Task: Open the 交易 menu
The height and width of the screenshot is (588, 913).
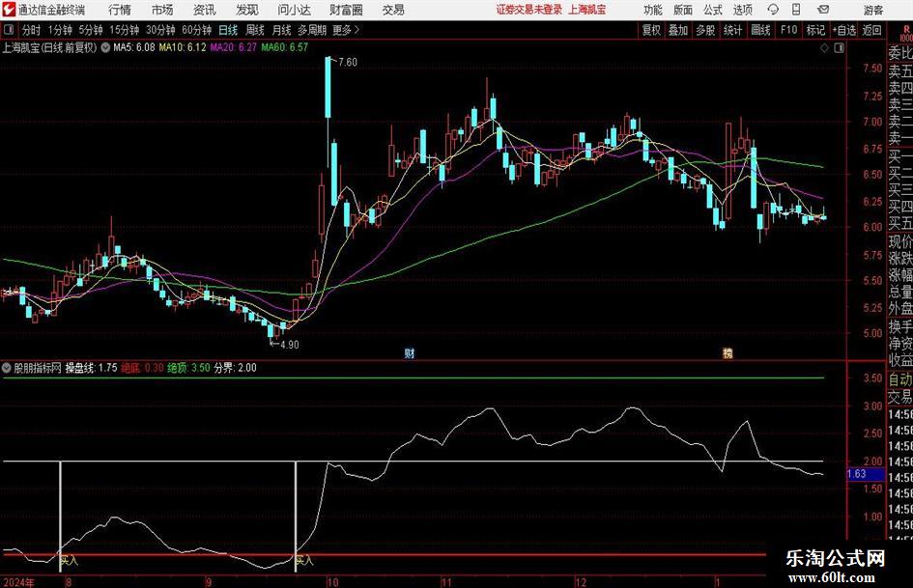Action: [393, 10]
